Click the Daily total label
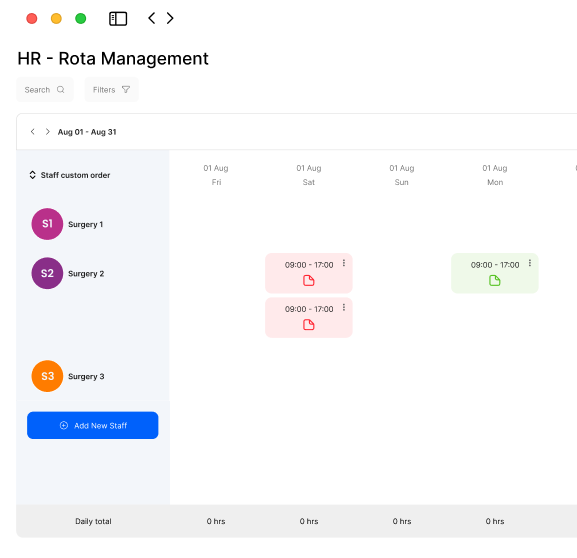 (x=93, y=521)
